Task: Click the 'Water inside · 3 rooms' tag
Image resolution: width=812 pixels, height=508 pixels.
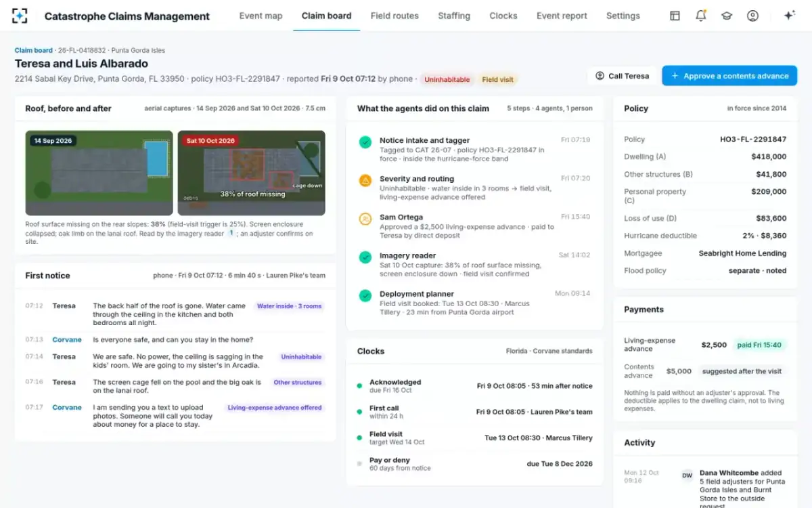Action: tap(289, 306)
